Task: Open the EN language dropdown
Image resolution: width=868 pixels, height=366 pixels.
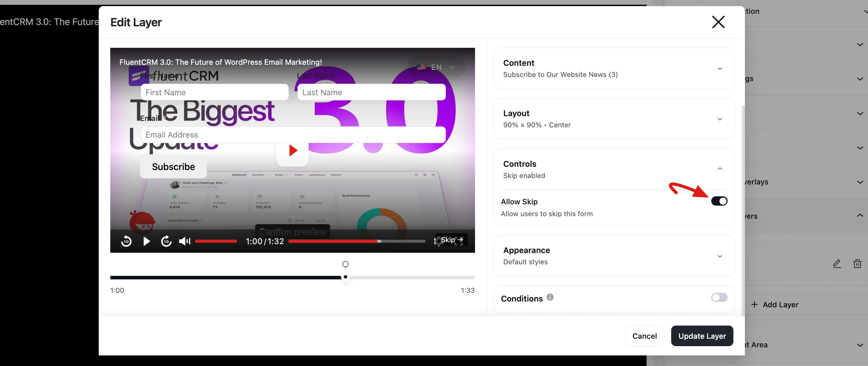Action: coord(436,67)
